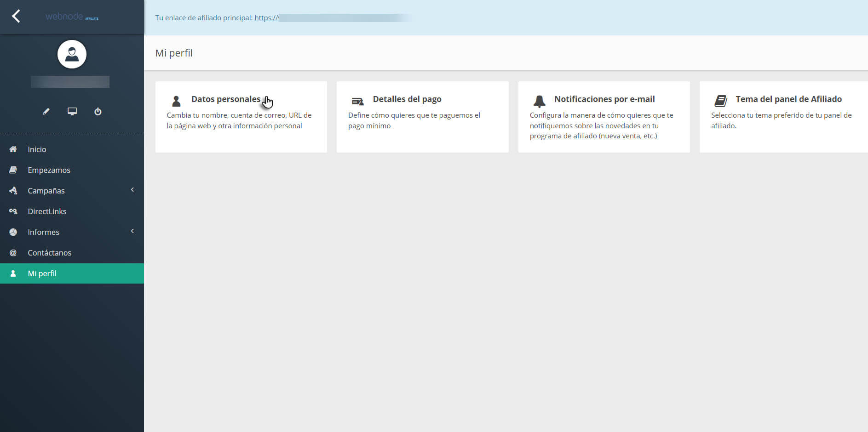Screen dimensions: 868x432
Task: Expand the Informes submenu arrow
Action: [x=132, y=231]
